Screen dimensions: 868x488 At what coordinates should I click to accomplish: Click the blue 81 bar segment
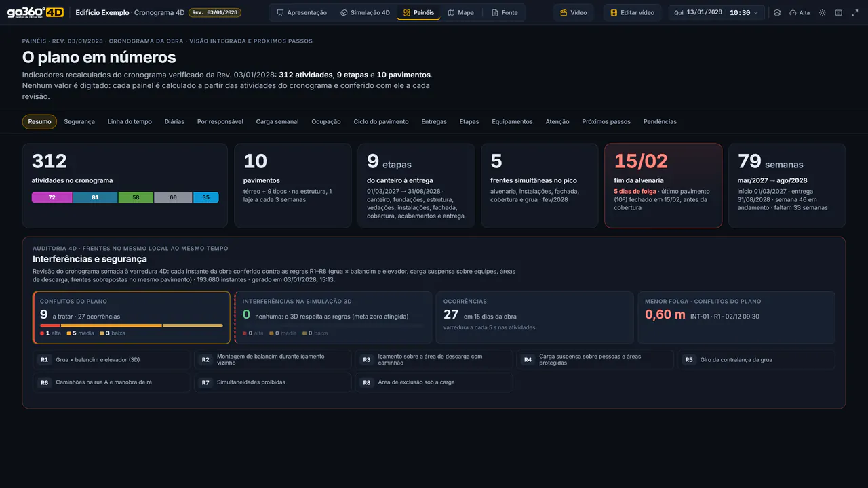coord(95,197)
